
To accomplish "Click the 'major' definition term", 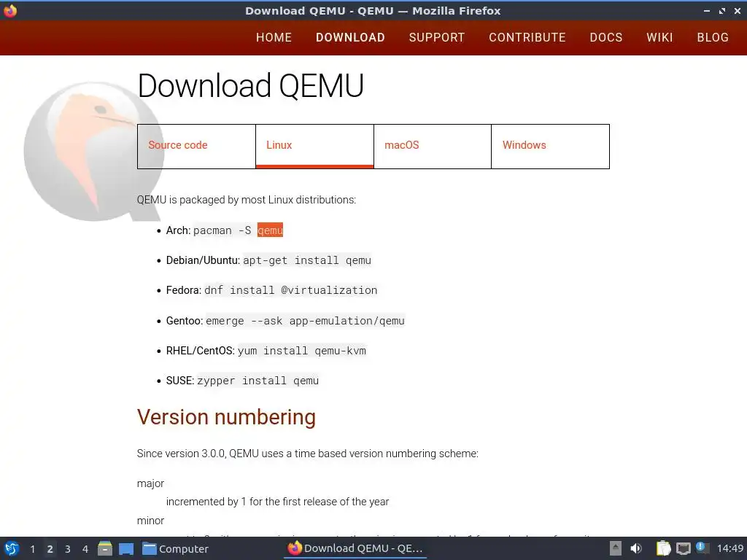I will click(150, 483).
